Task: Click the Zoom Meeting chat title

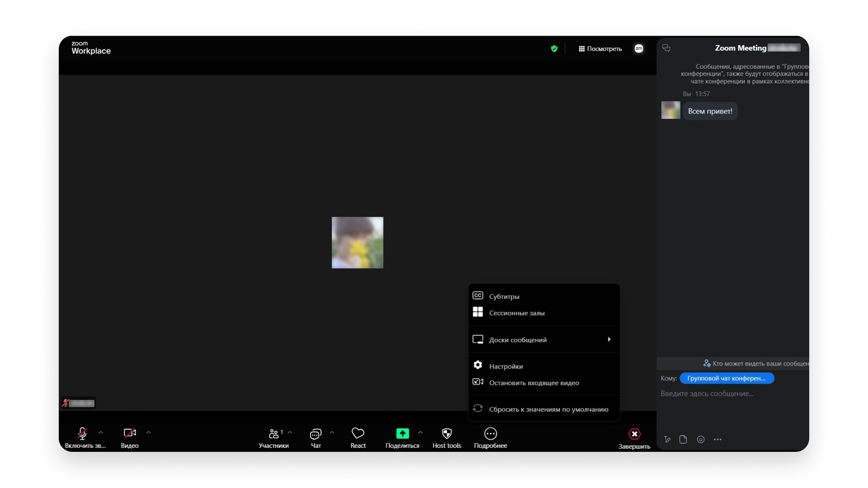Action: (x=741, y=48)
